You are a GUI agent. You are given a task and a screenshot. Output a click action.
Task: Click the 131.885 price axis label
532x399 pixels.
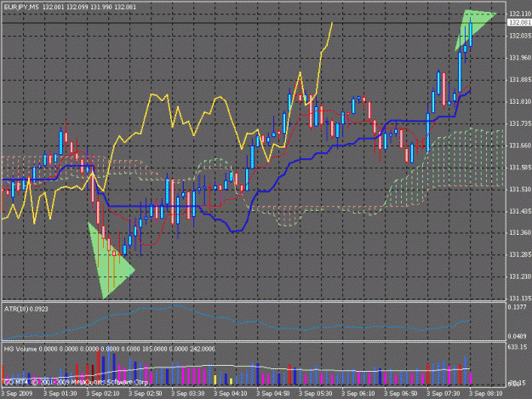520,80
